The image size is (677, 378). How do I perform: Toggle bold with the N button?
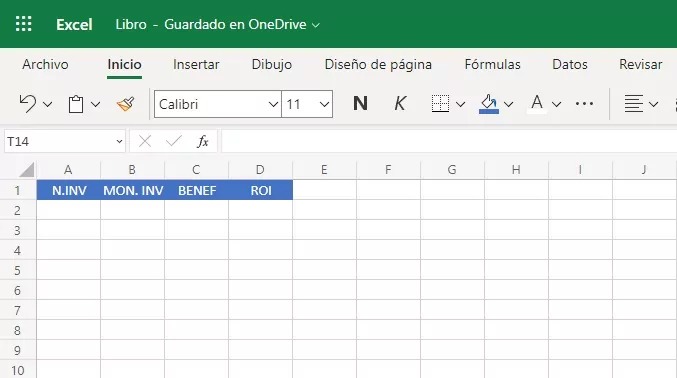[360, 104]
